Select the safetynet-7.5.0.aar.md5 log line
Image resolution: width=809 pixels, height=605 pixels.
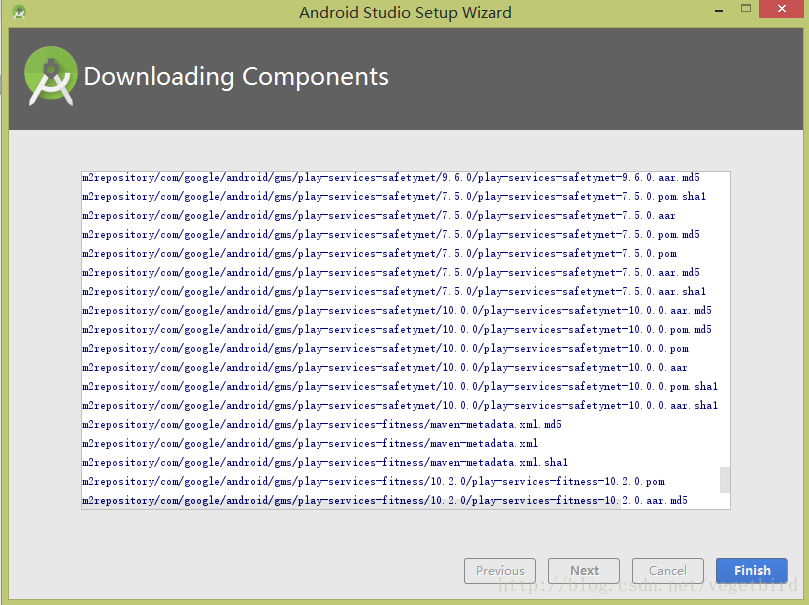(x=391, y=272)
